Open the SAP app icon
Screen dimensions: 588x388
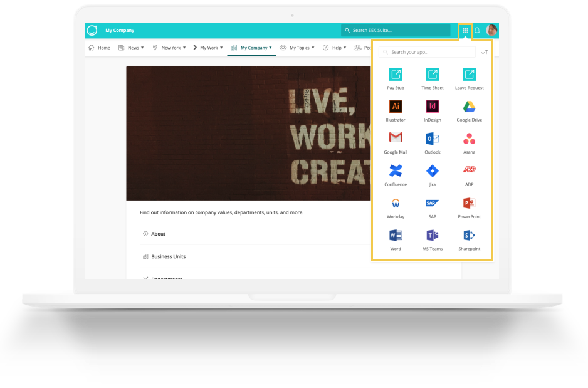(x=432, y=203)
